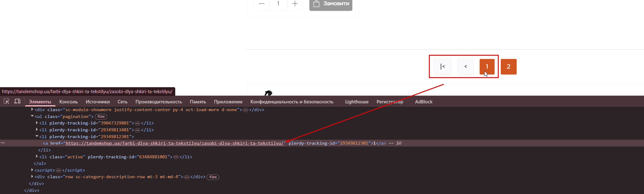The width and height of the screenshot is (644, 194).
Task: Click flex badge on sc-category-description-row div
Action: click(213, 177)
